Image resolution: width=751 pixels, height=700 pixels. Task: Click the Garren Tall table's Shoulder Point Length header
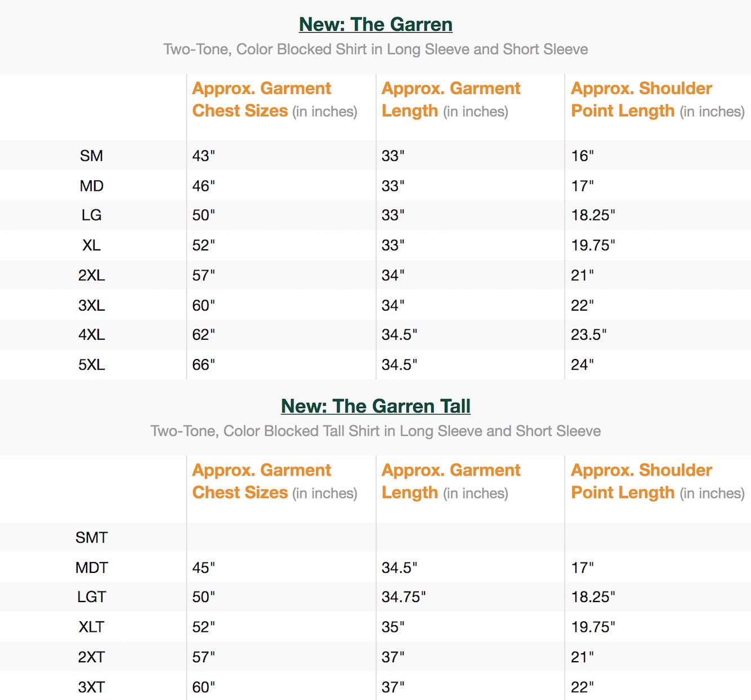pyautogui.click(x=657, y=482)
